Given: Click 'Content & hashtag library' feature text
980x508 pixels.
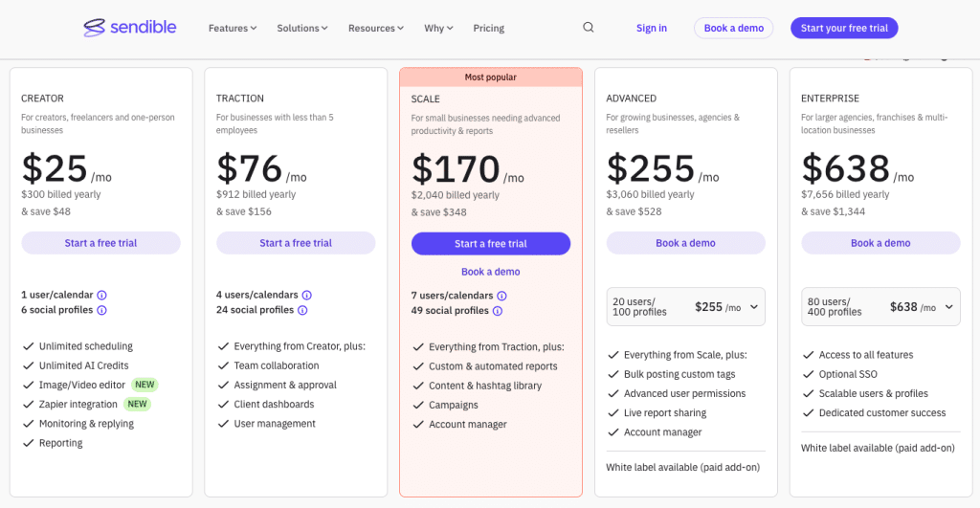Looking at the screenshot, I should point(485,386).
